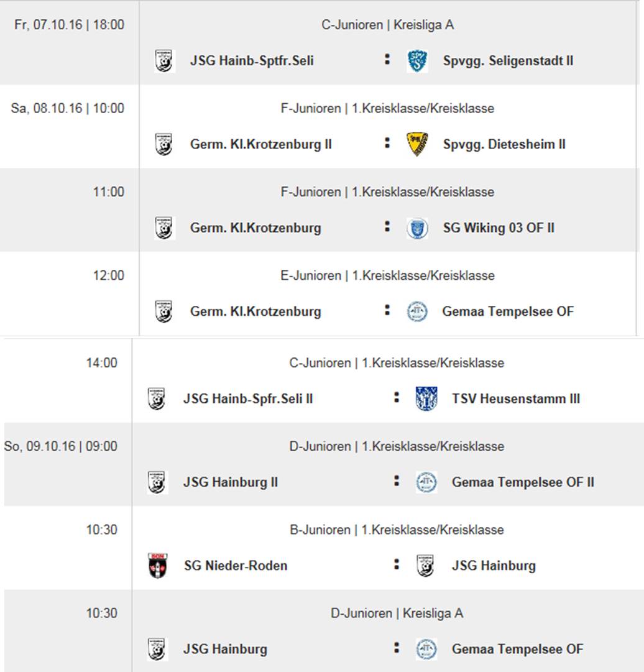Click the SG Nieder-Roden red and black crest
Screen dimensions: 644x672
158,566
